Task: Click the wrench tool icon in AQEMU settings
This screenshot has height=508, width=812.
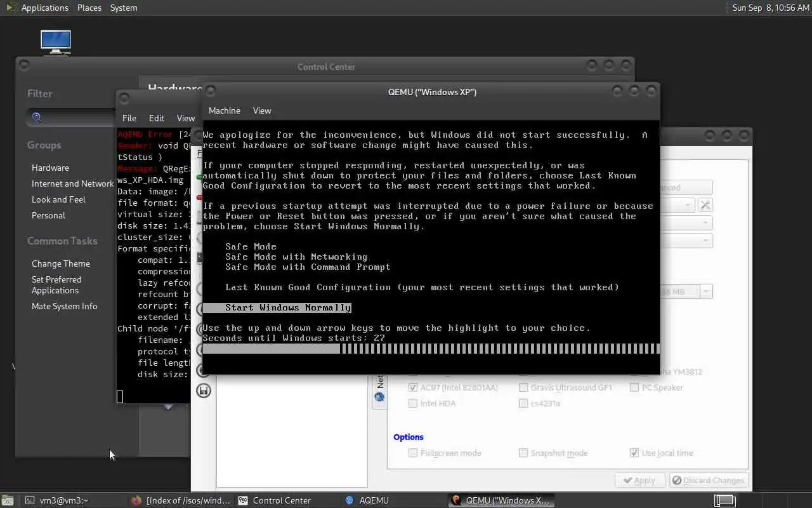Action: pos(705,205)
